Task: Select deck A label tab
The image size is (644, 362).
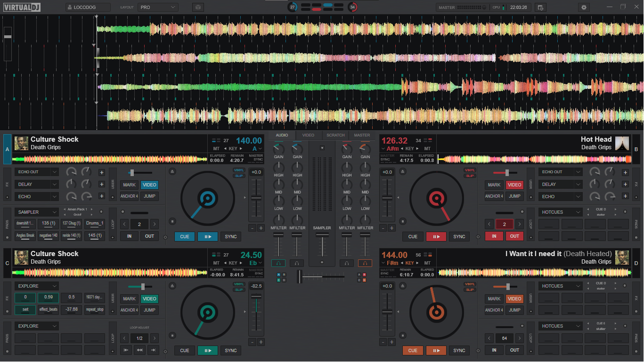Action: tap(7, 149)
